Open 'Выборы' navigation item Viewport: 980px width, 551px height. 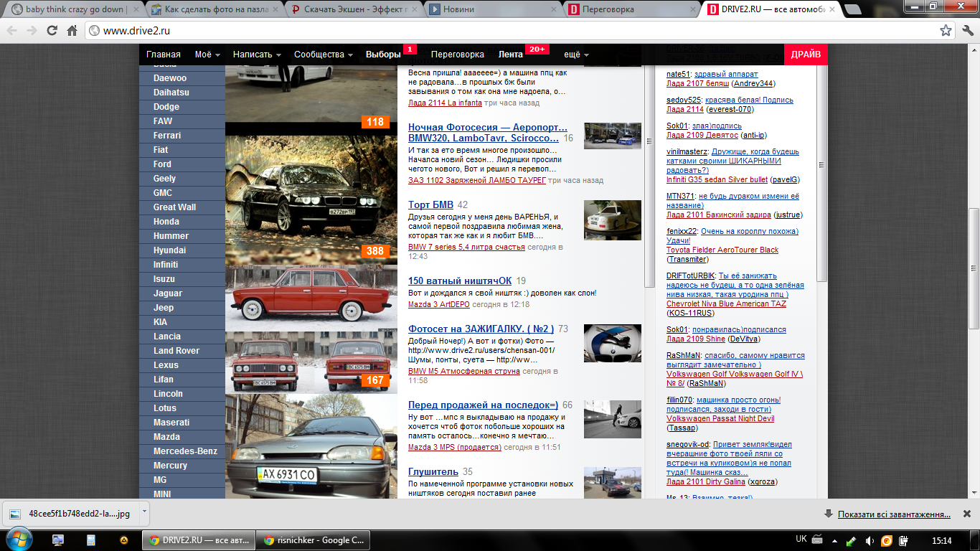point(383,55)
